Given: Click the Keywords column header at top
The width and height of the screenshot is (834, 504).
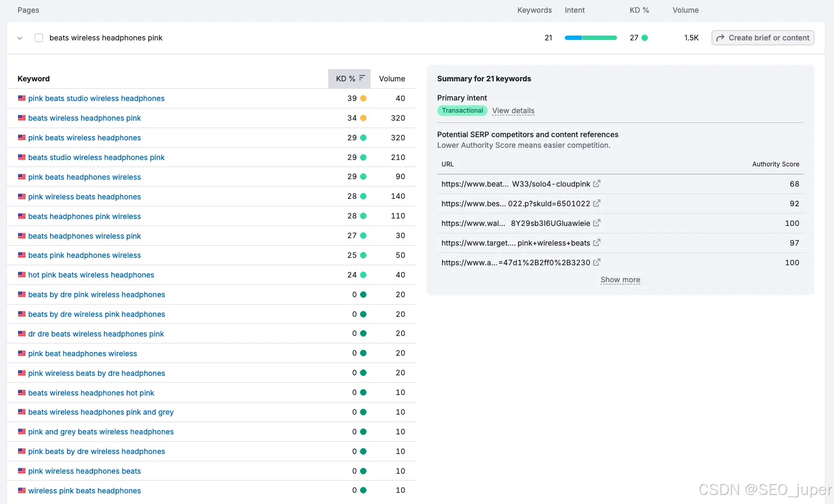Looking at the screenshot, I should pos(535,10).
